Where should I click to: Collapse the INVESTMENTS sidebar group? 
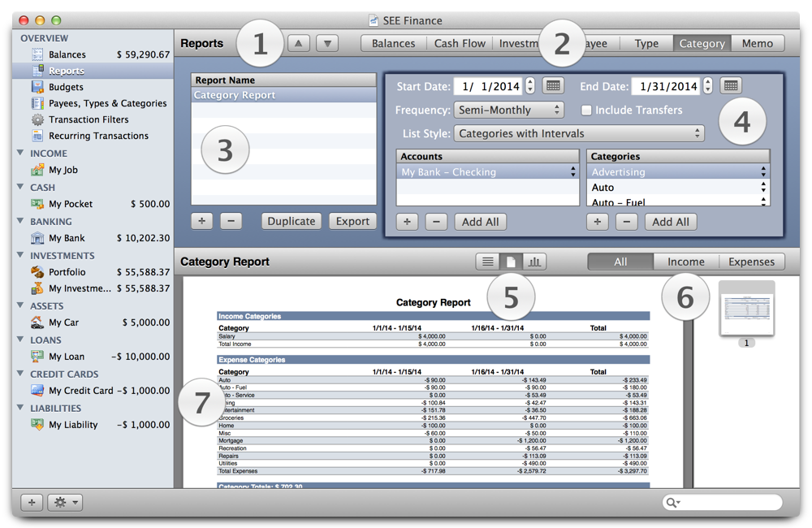(x=20, y=256)
